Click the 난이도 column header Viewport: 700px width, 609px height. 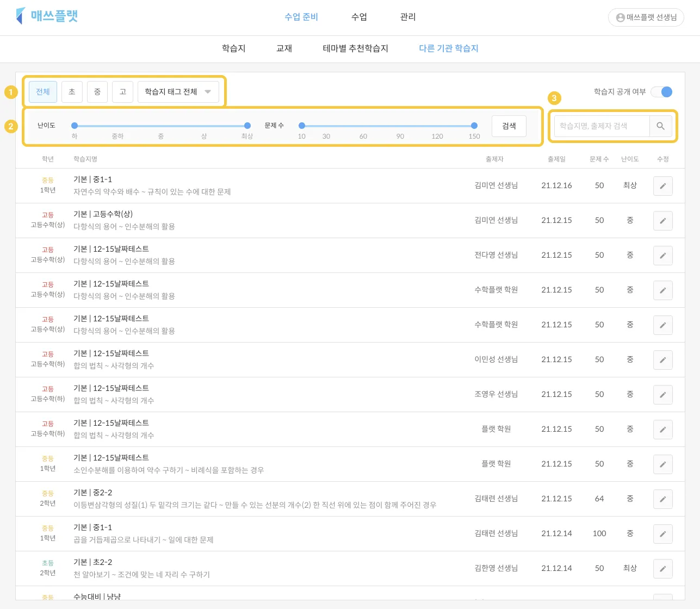[630, 159]
